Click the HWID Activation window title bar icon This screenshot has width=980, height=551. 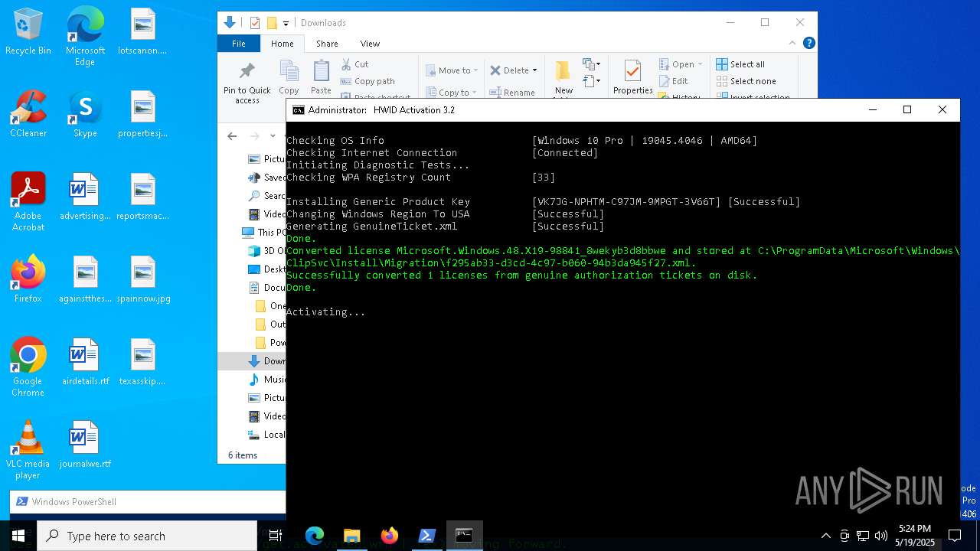tap(299, 110)
